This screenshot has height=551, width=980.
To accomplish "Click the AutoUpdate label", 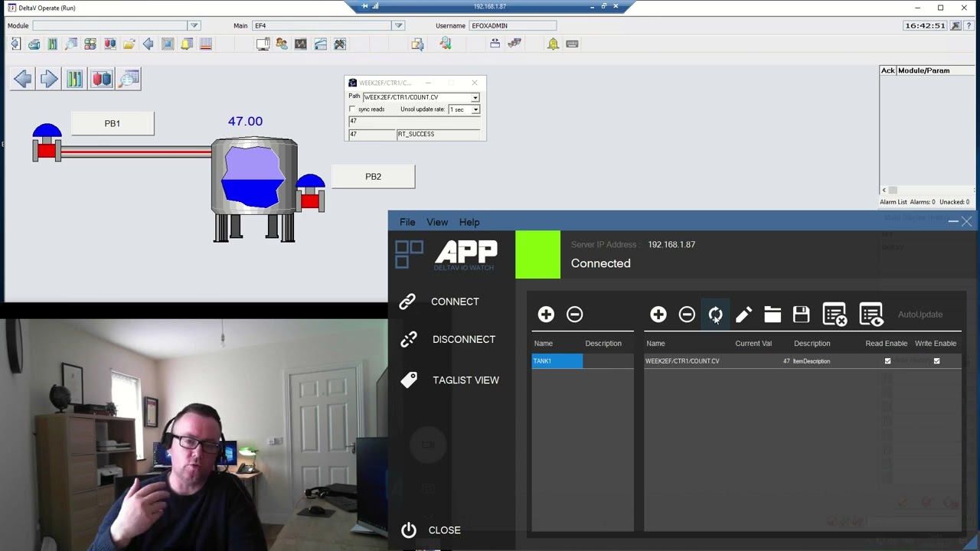I will coord(920,315).
